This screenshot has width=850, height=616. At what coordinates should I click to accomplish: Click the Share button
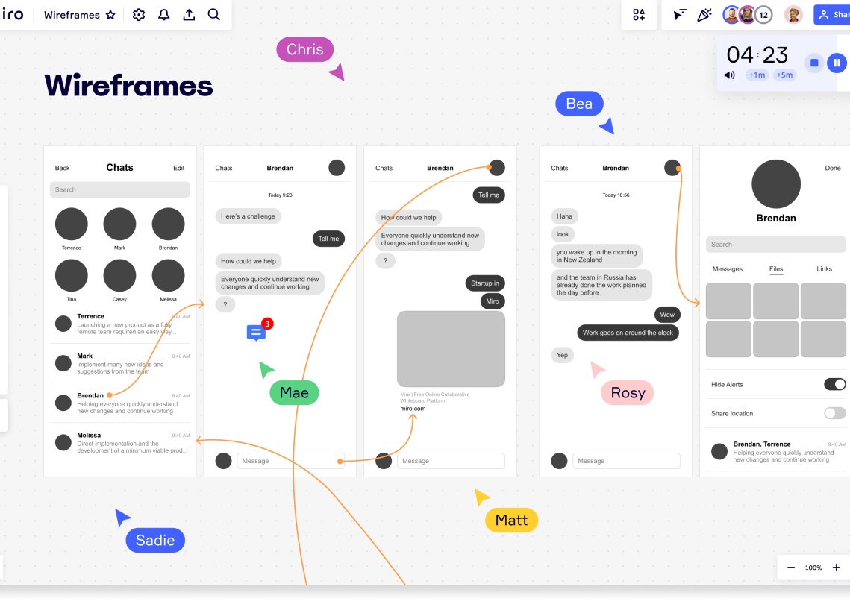point(833,15)
